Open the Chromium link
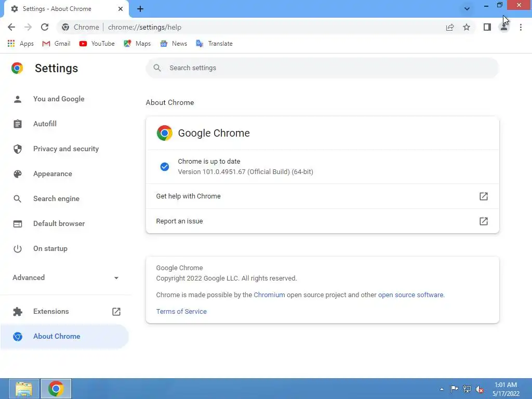This screenshot has height=399, width=532. coord(270,295)
